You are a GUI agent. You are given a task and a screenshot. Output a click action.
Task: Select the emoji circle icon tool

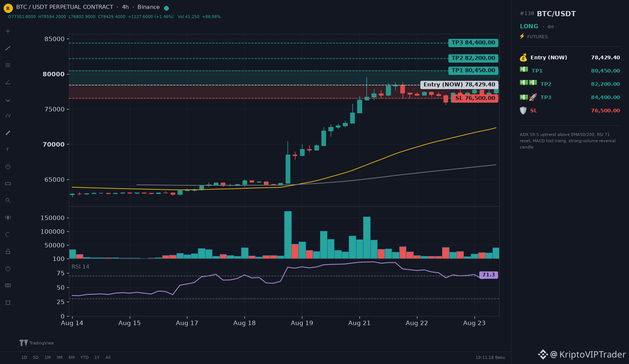[x=8, y=167]
